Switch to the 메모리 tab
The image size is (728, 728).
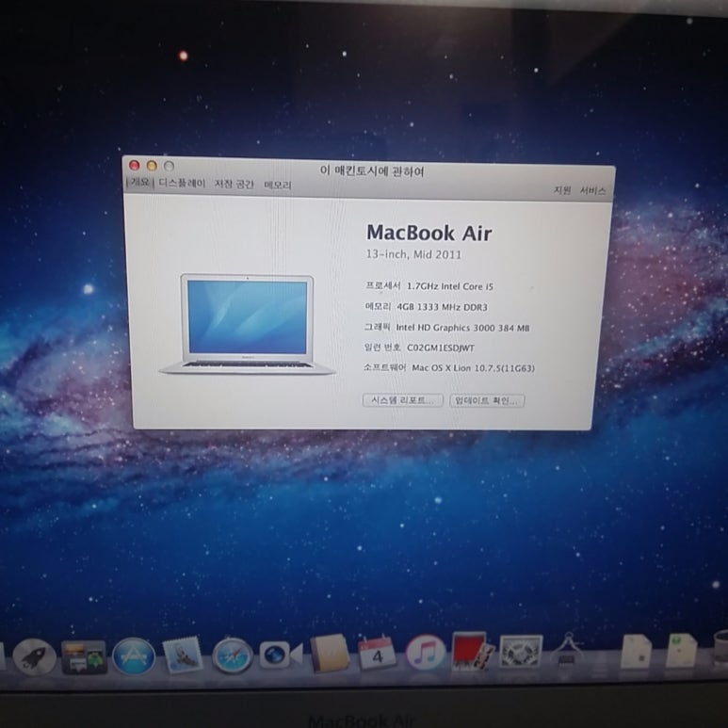278,186
